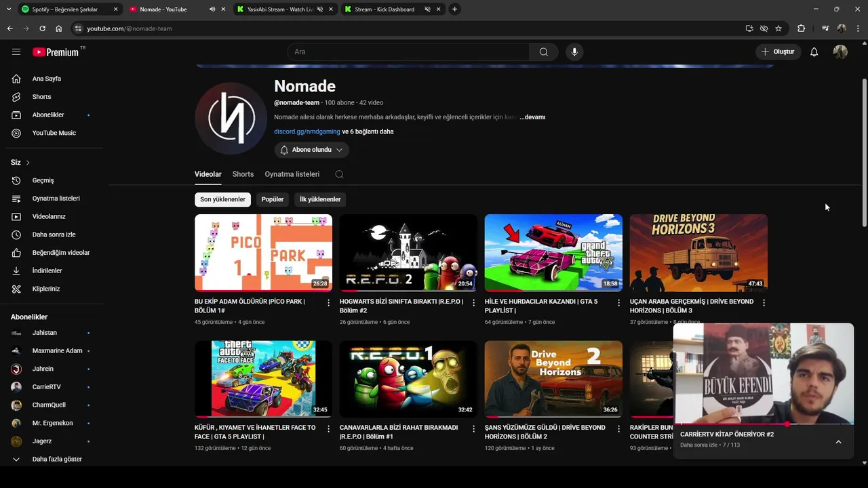Click the Ara search input field
Screen dimensions: 868x488
click(409, 52)
